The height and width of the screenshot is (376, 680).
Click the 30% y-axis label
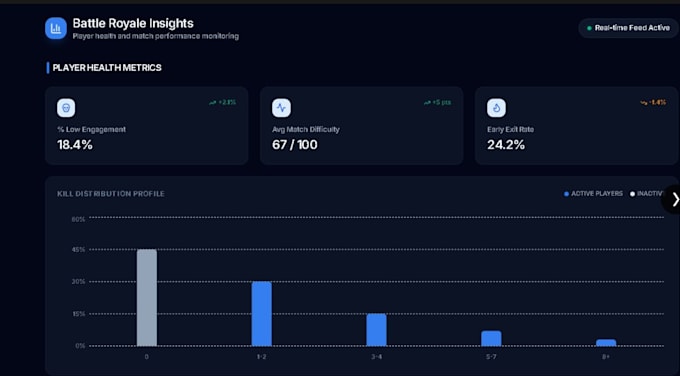click(78, 282)
